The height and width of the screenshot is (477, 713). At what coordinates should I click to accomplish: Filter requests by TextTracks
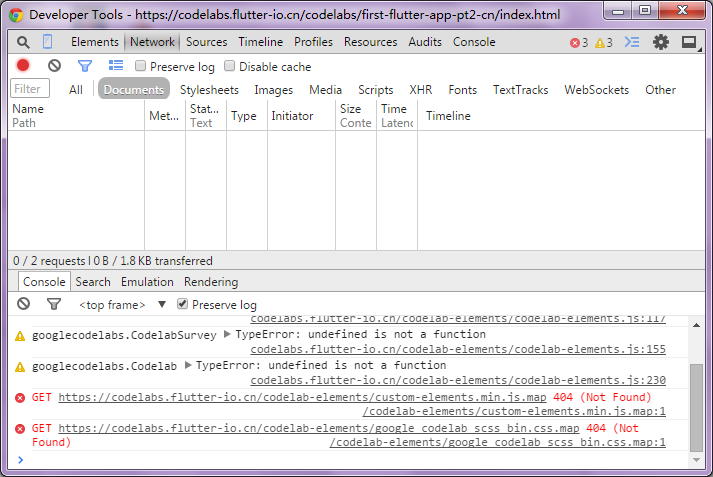(521, 90)
